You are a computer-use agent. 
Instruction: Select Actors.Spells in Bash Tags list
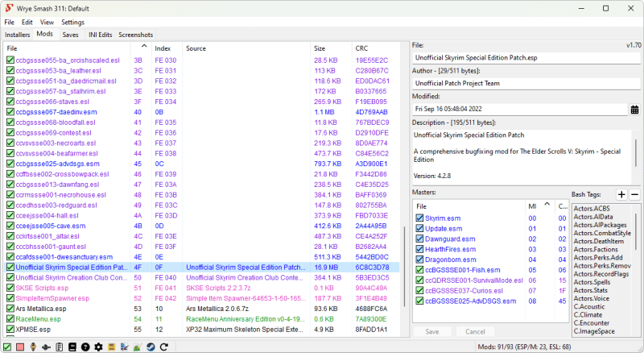pos(592,282)
